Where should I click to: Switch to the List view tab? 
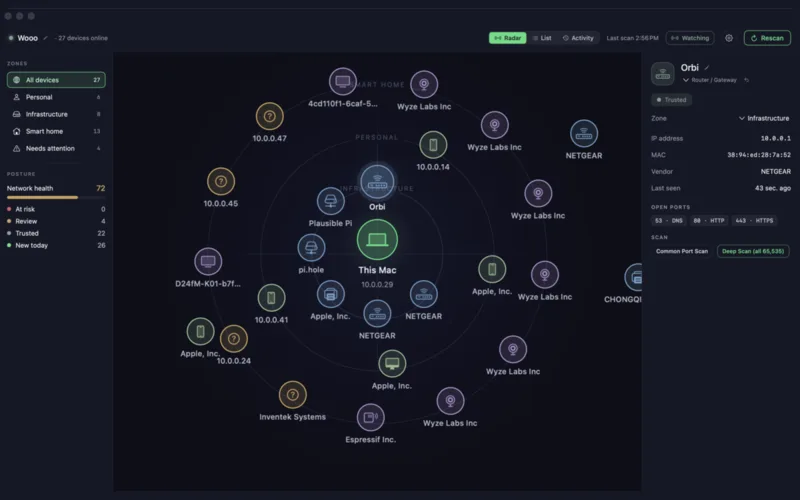point(542,38)
